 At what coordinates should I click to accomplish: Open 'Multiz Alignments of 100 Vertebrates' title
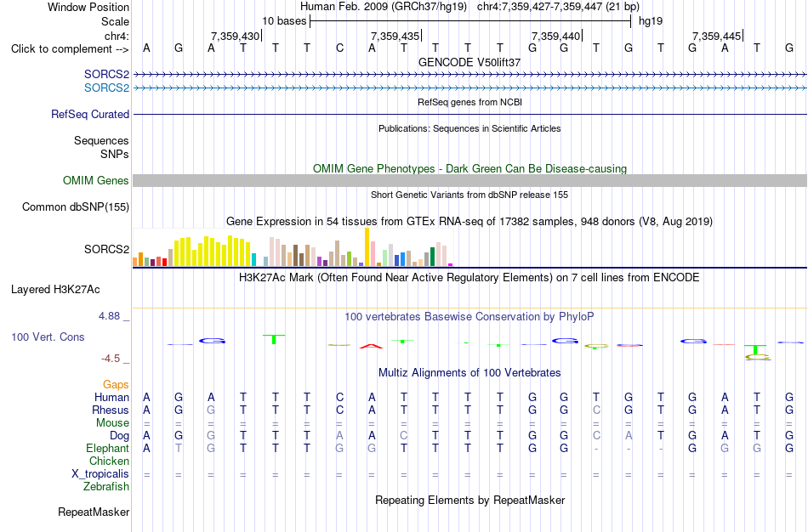[x=469, y=372]
